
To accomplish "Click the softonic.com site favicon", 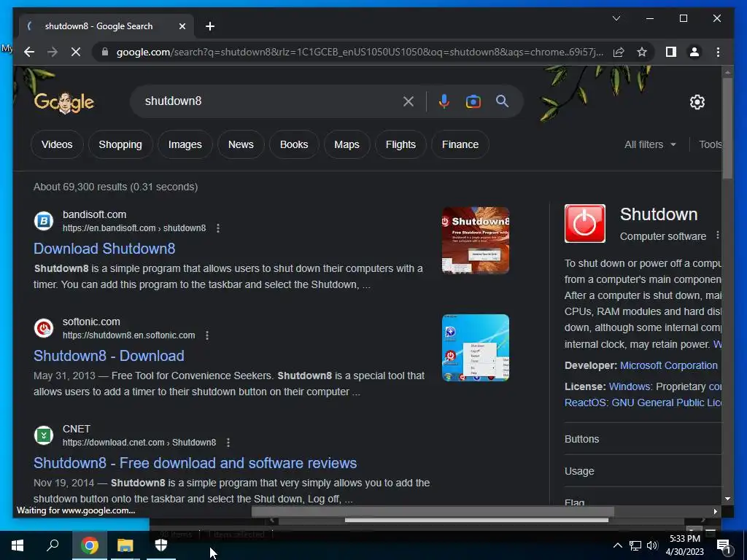I will coord(44,328).
